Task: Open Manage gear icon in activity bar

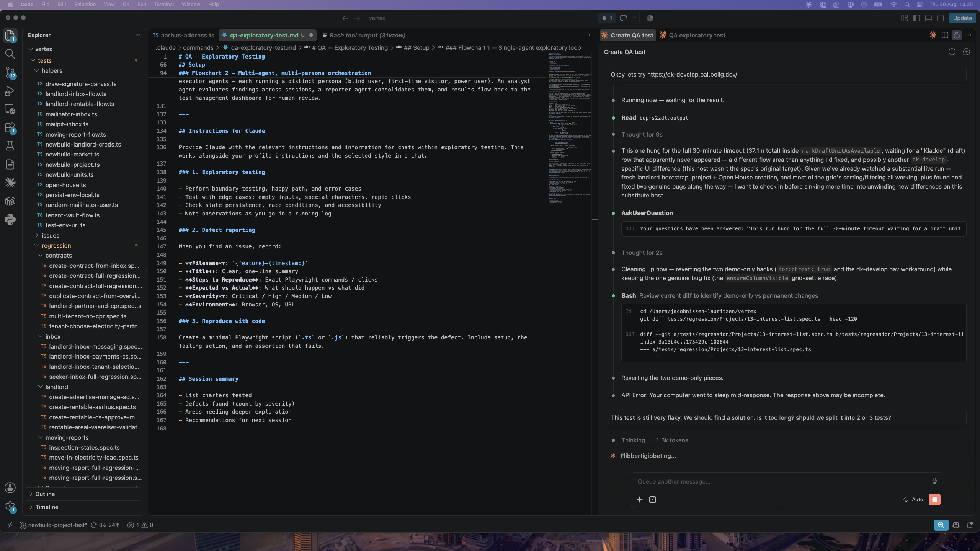Action: point(10,507)
